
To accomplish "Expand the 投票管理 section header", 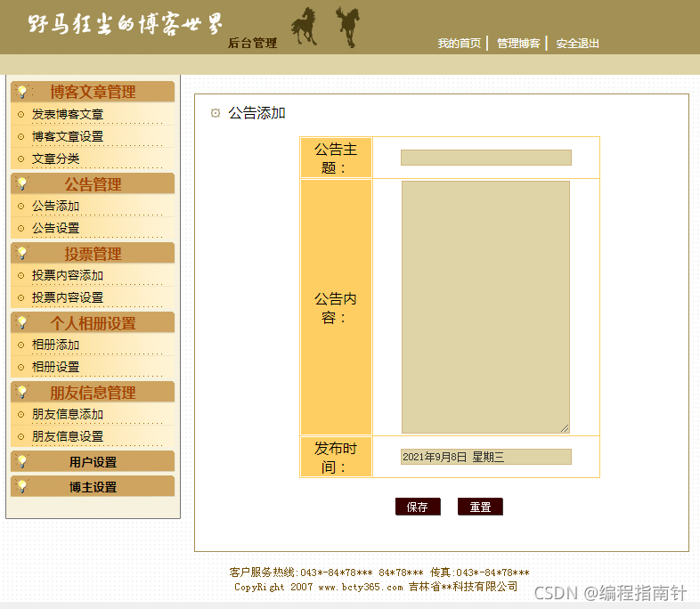I will [93, 253].
